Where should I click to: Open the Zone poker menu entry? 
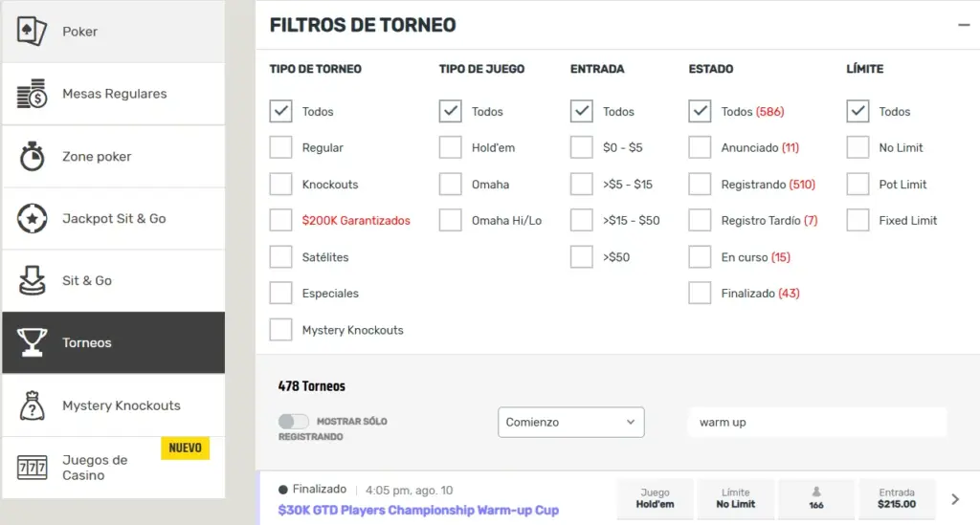click(x=114, y=156)
